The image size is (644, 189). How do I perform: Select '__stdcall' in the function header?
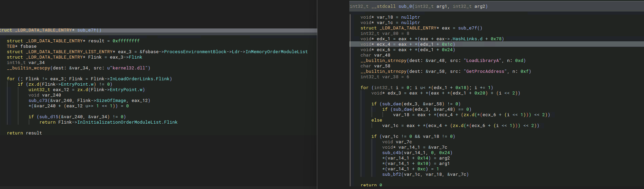384,6
